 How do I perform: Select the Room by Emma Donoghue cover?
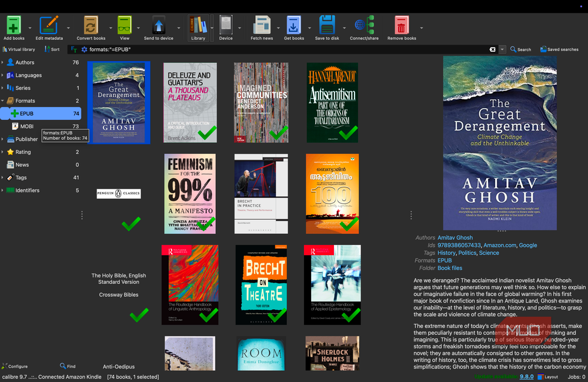[x=261, y=354]
